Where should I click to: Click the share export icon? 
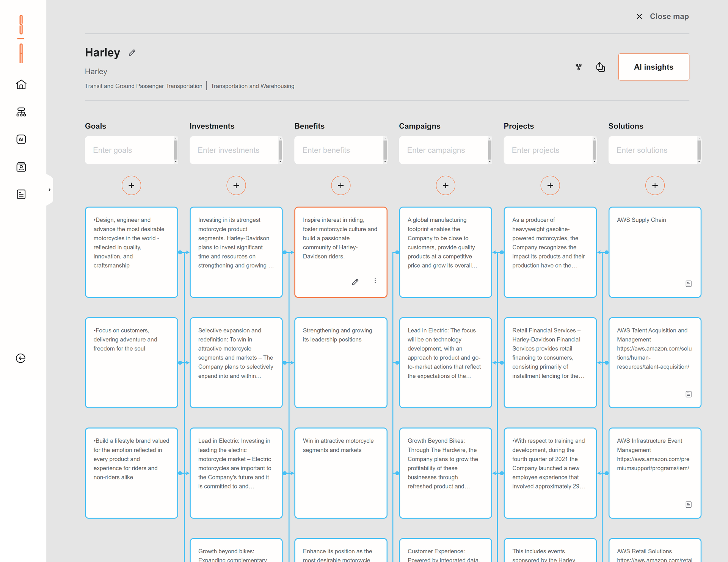click(600, 67)
